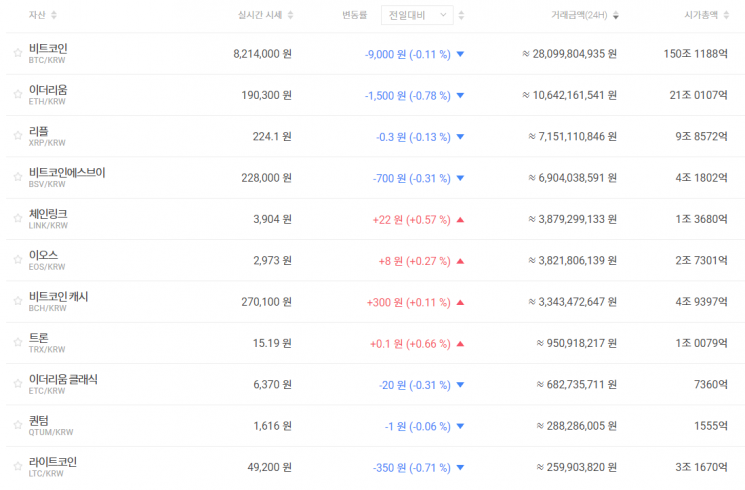Open the 리플 XRP/KRW asset
745x490 pixels.
coord(47,136)
